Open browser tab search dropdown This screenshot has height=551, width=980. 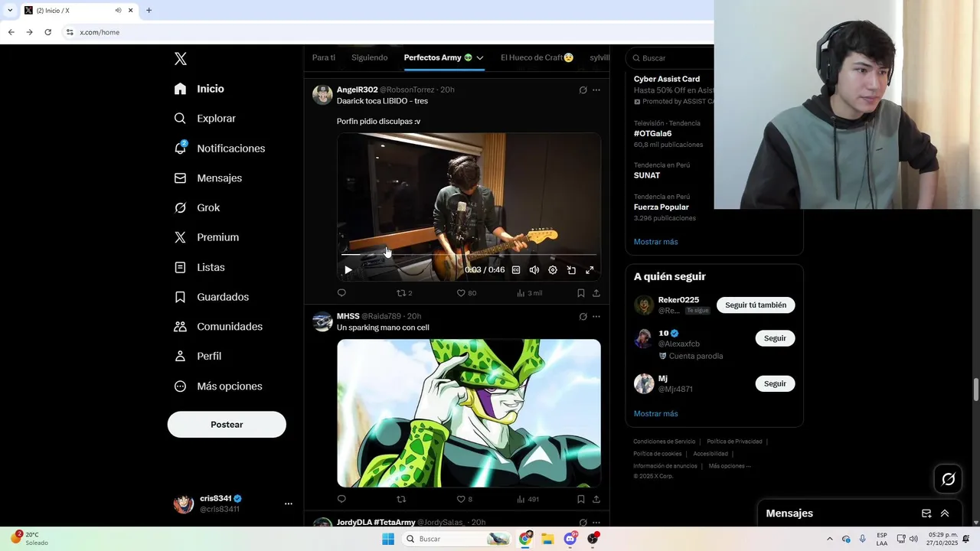tap(10, 11)
